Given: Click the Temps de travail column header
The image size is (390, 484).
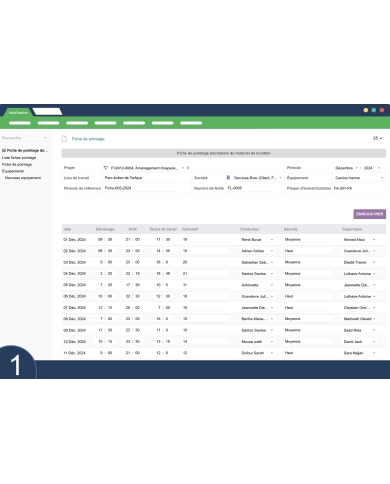Looking at the screenshot, I should (163, 229).
